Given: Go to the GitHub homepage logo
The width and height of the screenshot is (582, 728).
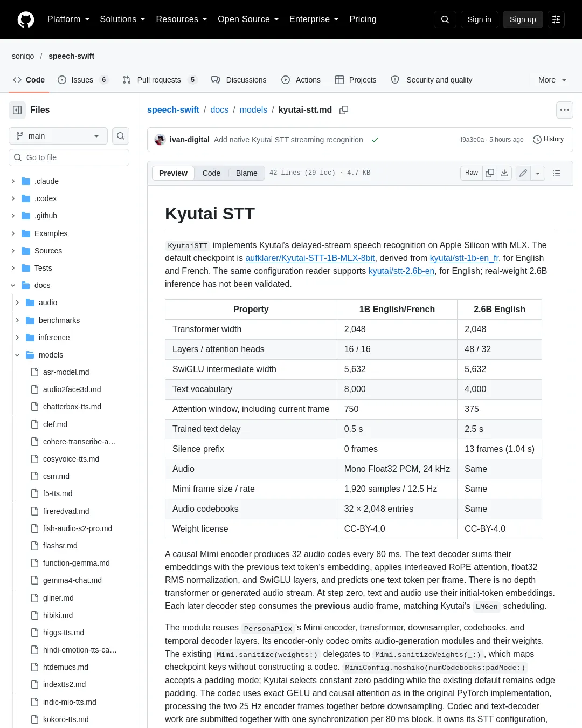Looking at the screenshot, I should click(26, 19).
